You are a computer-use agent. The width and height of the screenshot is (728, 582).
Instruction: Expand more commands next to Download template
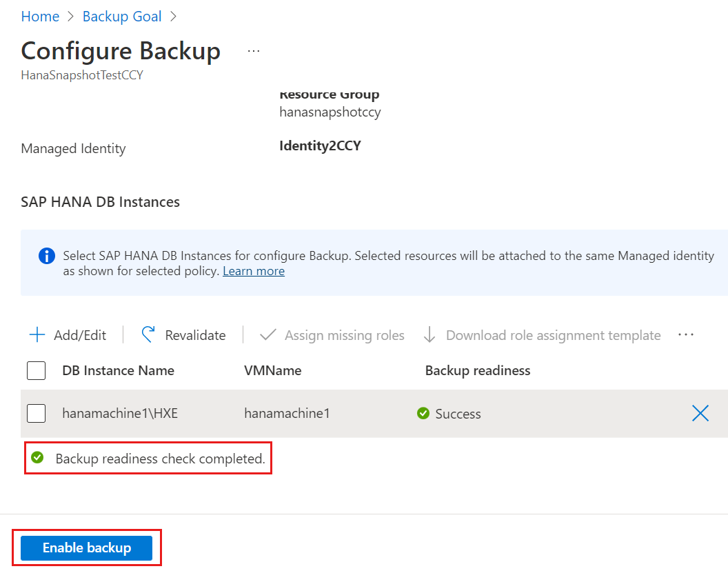(x=686, y=334)
